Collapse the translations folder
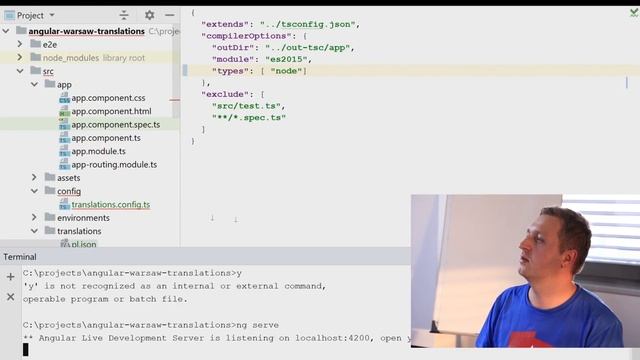Image resolution: width=640 pixels, height=360 pixels. click(x=34, y=231)
